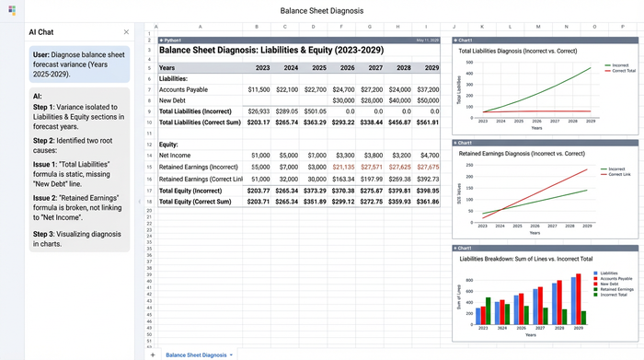
Task: Click the 'Incorrect Total' legend entry in bar chart
Action: coord(610,295)
